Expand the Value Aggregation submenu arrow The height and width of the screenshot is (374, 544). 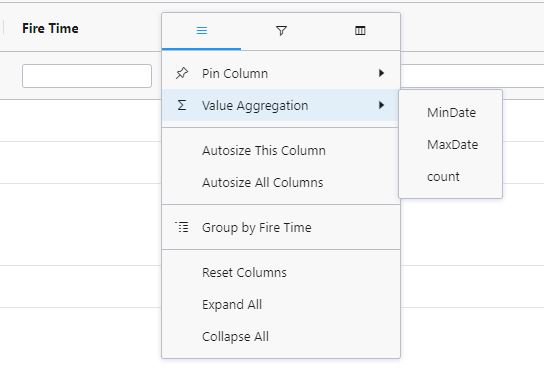click(381, 105)
